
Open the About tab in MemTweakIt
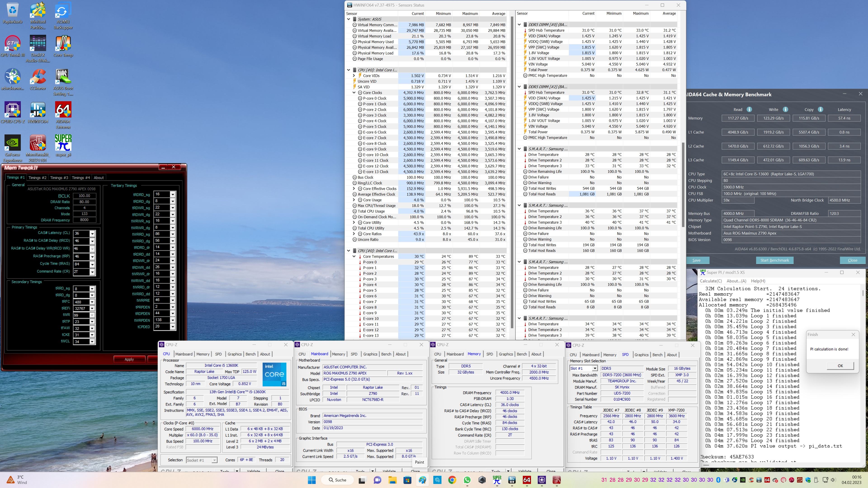(x=99, y=178)
